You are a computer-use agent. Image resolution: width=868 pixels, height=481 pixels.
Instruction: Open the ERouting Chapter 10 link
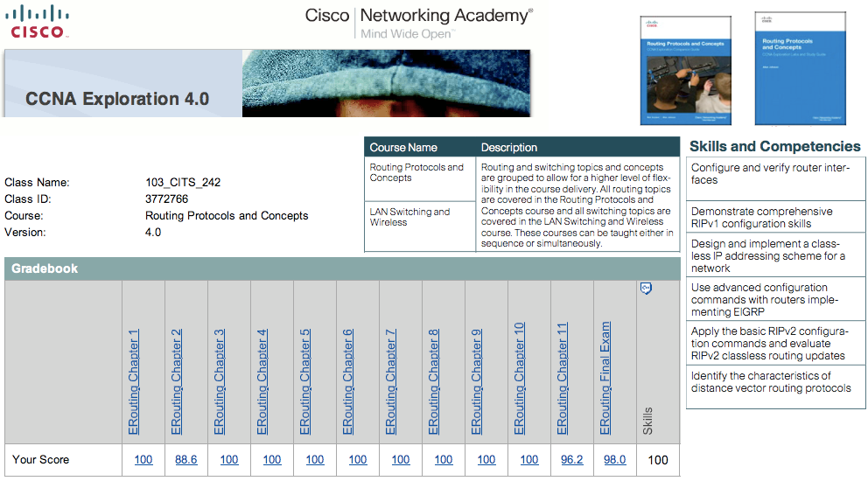[x=519, y=379]
